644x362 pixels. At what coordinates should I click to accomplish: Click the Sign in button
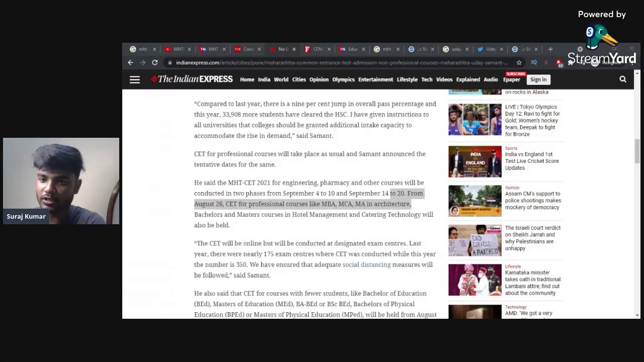coord(538,79)
